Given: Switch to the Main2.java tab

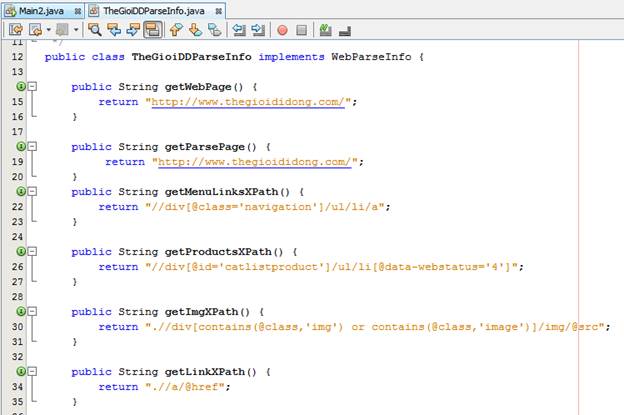Looking at the screenshot, I should tap(41, 11).
